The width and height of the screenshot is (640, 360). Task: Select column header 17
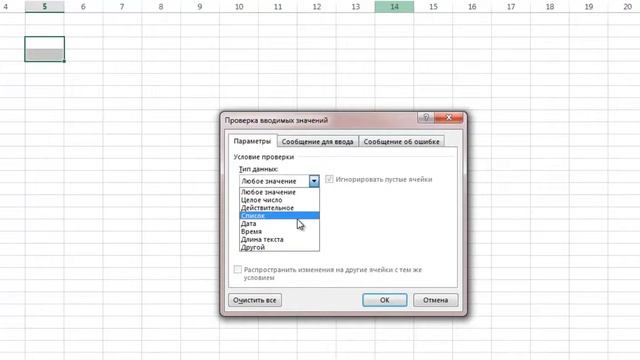point(511,7)
